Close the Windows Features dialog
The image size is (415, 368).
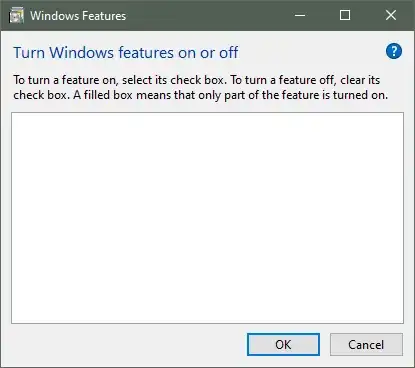391,15
